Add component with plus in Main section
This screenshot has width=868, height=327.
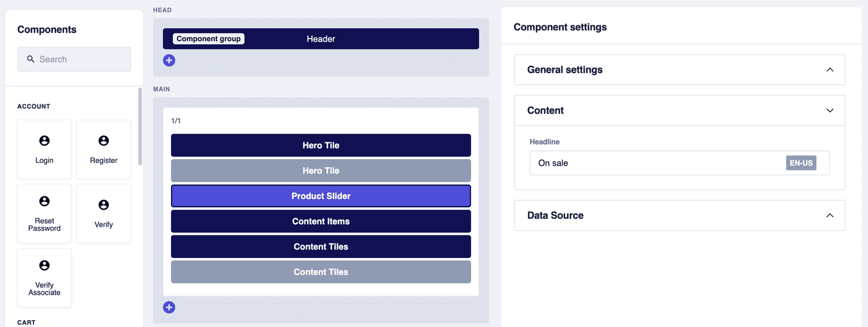(x=169, y=307)
